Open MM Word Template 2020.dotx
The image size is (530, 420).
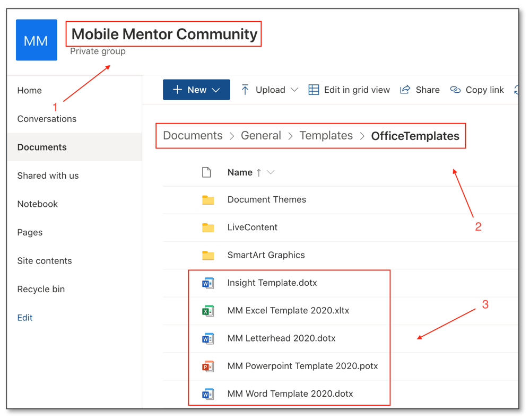(290, 393)
